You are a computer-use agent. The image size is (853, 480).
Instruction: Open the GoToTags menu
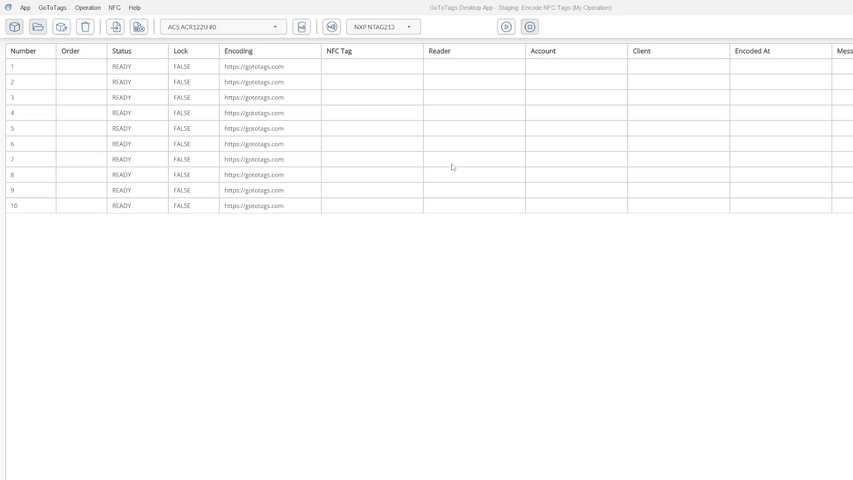click(52, 8)
